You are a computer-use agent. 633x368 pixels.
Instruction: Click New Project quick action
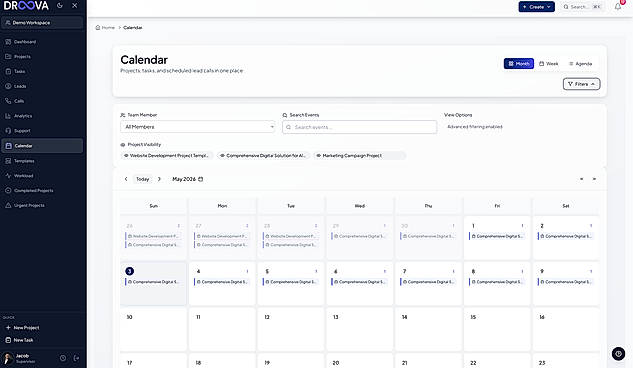click(23, 328)
